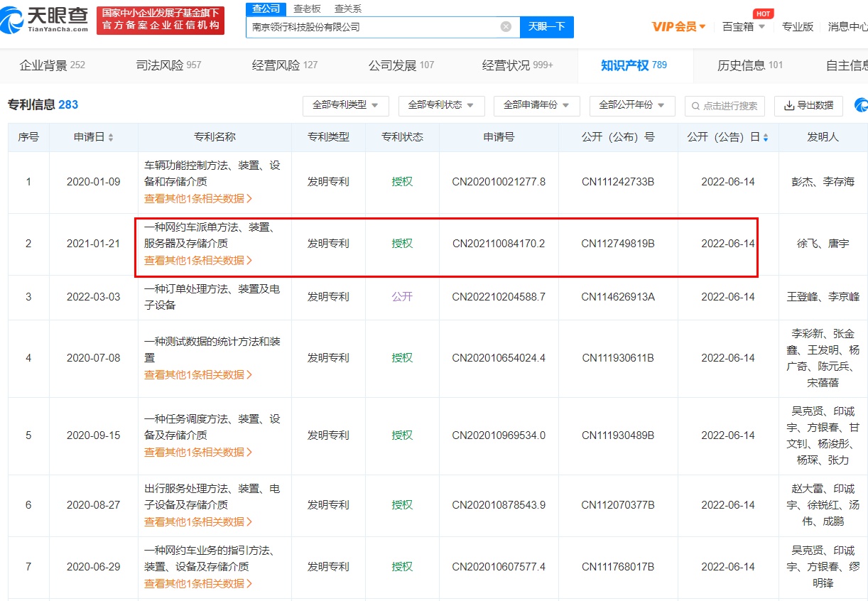Viewport: 868px width, 601px height.
Task: Switch to the 查公司 search tab
Action: [x=266, y=9]
